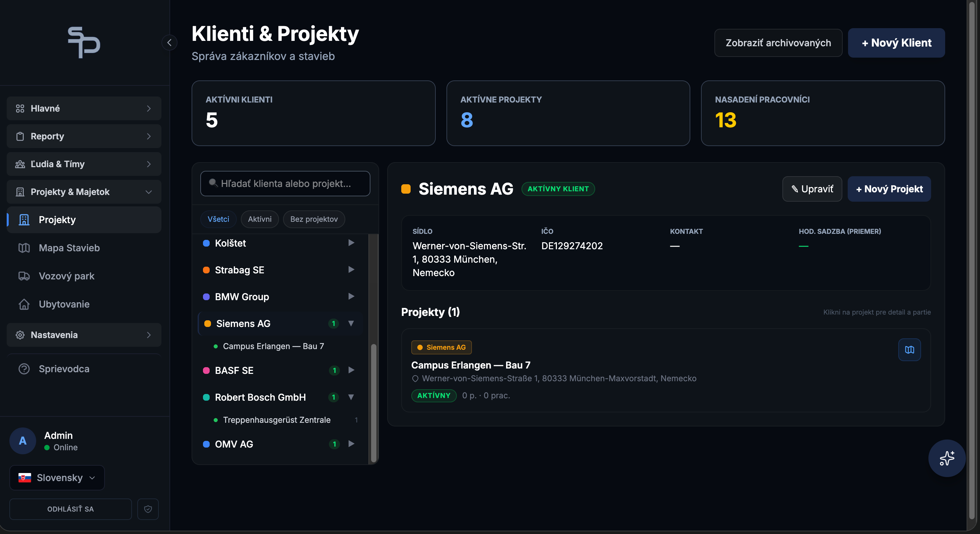Click the Aktívni klienti stat card
The image size is (980, 534).
(x=313, y=113)
